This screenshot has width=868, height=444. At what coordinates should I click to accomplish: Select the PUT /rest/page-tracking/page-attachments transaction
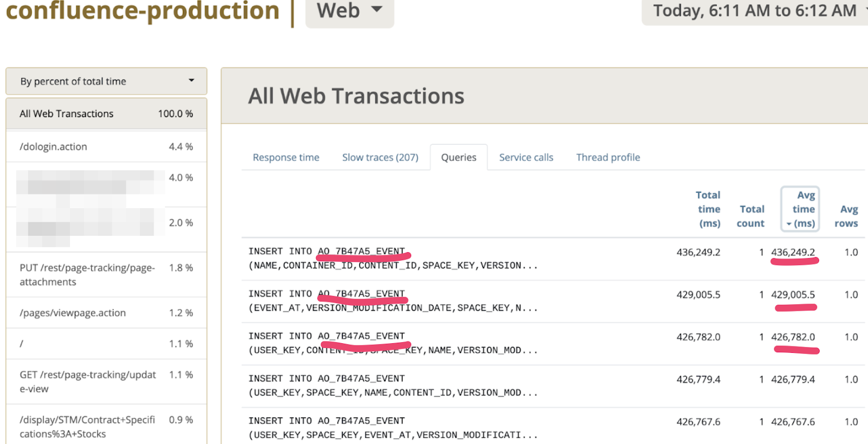(x=106, y=275)
